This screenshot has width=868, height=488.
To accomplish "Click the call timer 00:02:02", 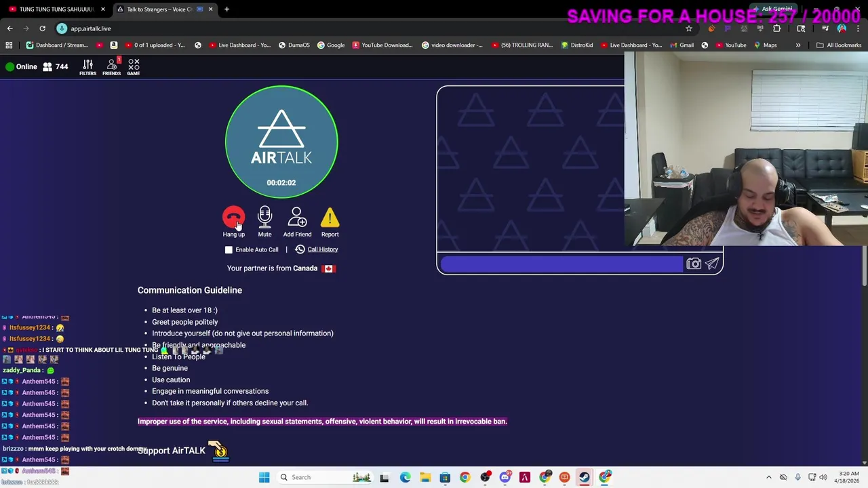I will click(281, 182).
